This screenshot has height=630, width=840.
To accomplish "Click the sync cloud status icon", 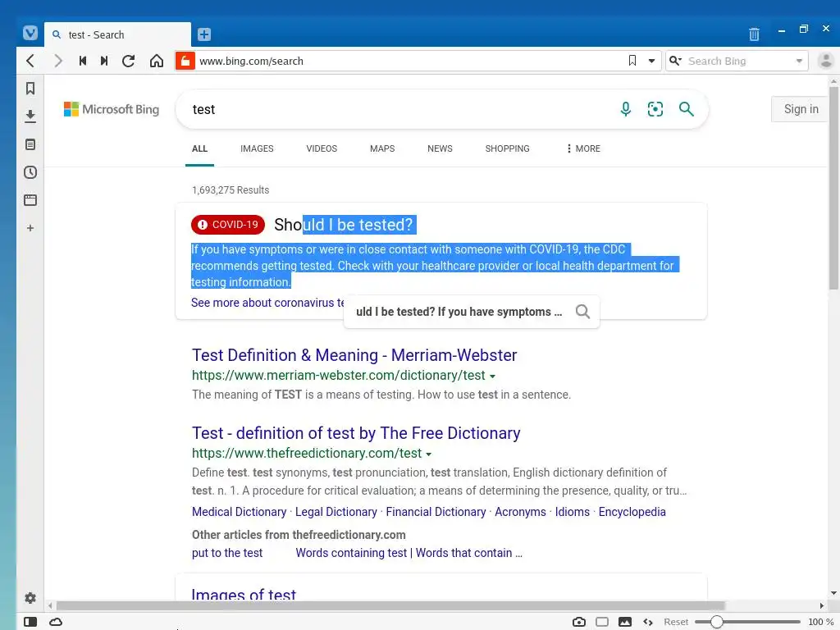I will (x=56, y=622).
